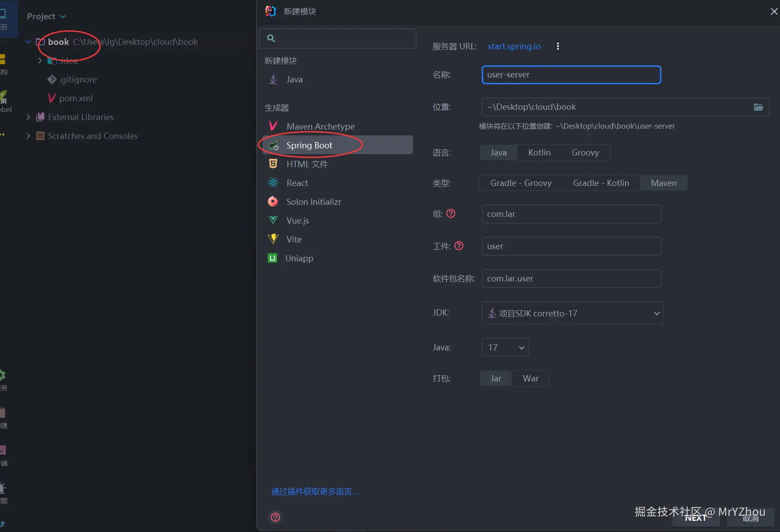
Task: Open the Java version 17 dropdown
Action: [505, 347]
